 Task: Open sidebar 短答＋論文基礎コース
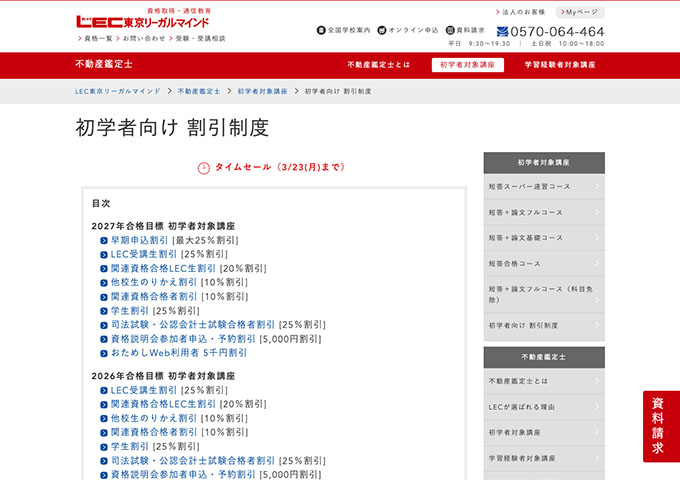(x=544, y=238)
